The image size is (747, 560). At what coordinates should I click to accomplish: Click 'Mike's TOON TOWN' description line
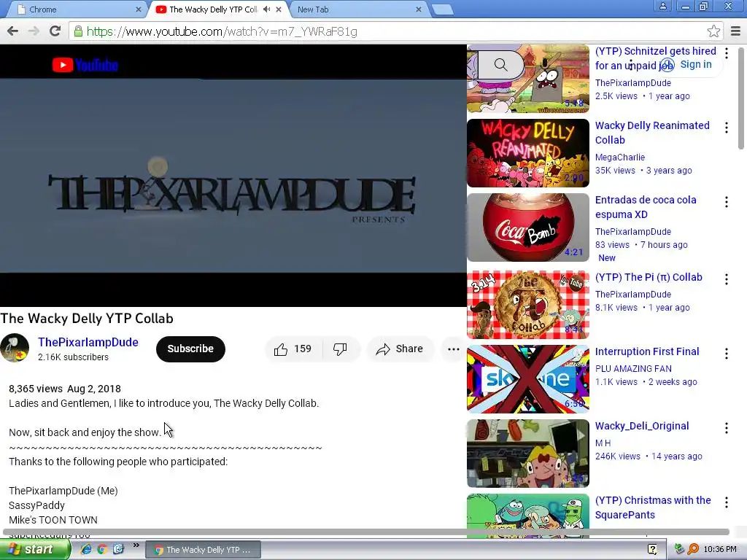point(53,520)
